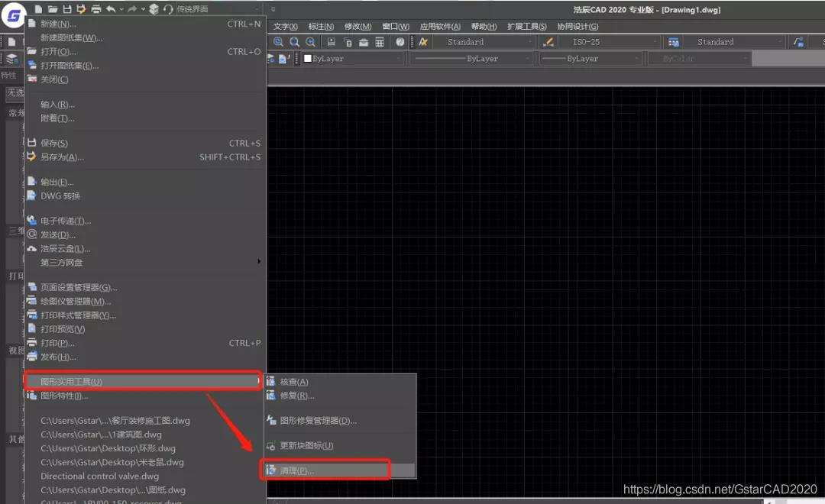
Task: Open the 应用软件(A) menu
Action: 440,26
